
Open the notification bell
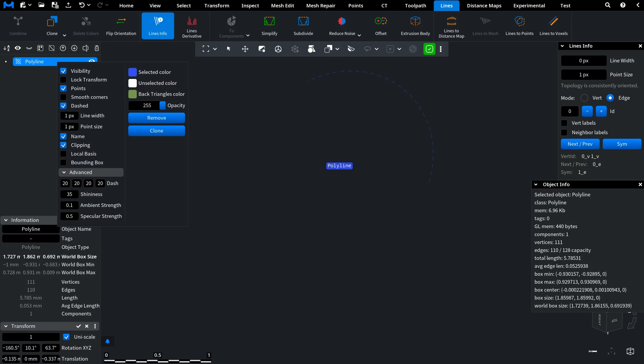click(107, 341)
